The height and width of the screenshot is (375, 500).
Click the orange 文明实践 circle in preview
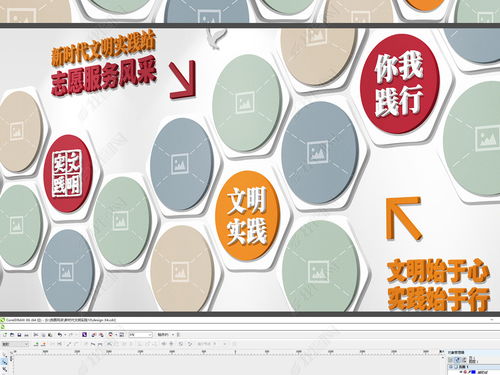click(x=247, y=216)
